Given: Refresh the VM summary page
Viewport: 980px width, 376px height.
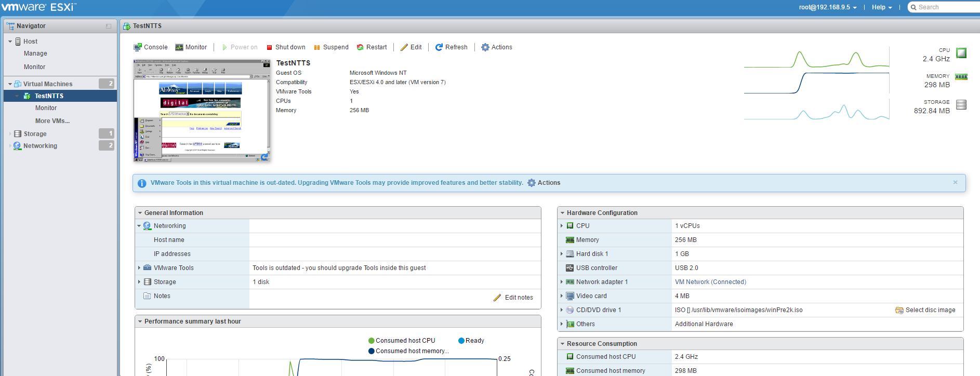Looking at the screenshot, I should tap(451, 47).
